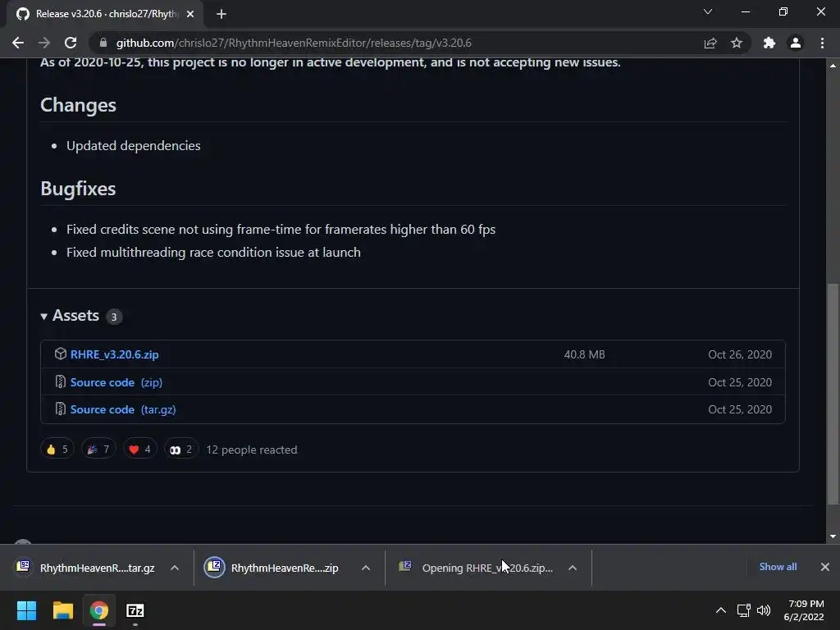
Task: Close the downloads bar
Action: [x=825, y=567]
